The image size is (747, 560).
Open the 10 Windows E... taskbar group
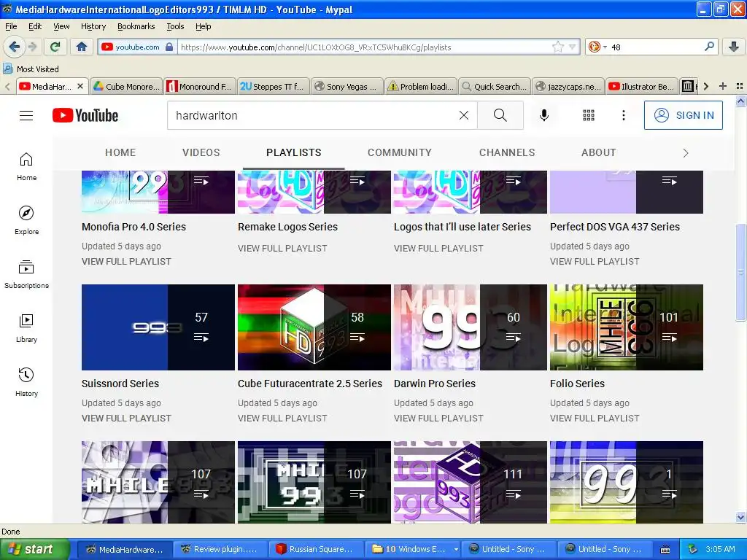pyautogui.click(x=414, y=549)
